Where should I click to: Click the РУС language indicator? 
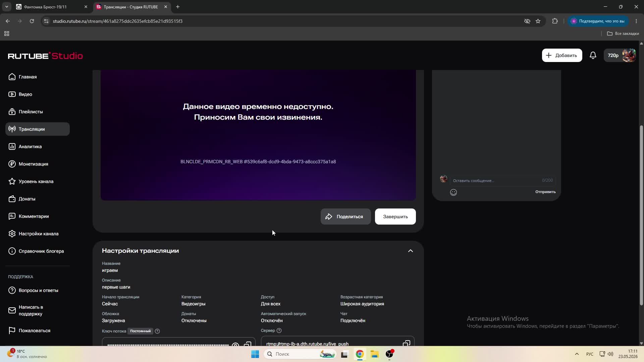click(589, 354)
